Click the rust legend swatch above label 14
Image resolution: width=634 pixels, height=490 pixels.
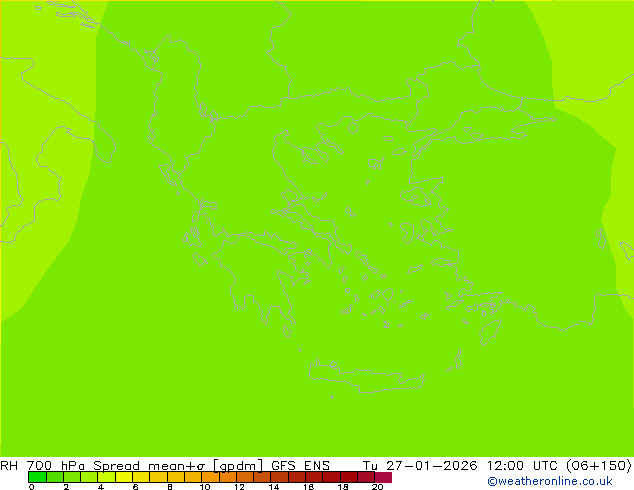[x=279, y=477]
